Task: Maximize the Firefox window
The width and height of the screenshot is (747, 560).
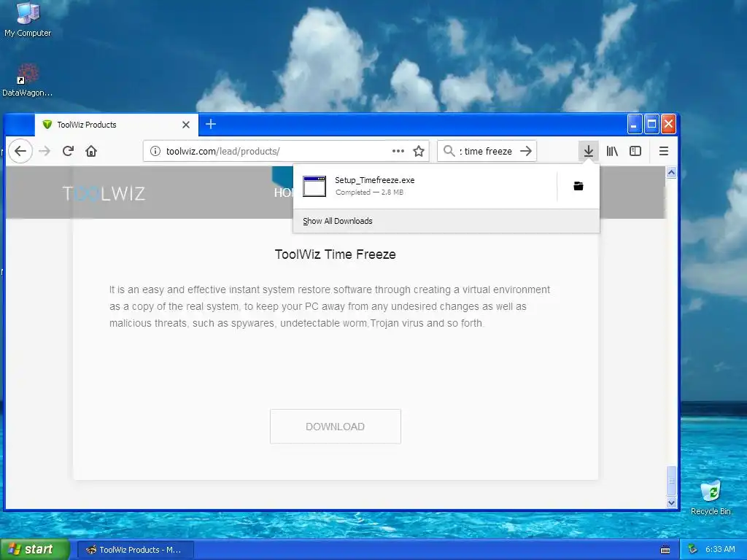Action: pos(651,124)
